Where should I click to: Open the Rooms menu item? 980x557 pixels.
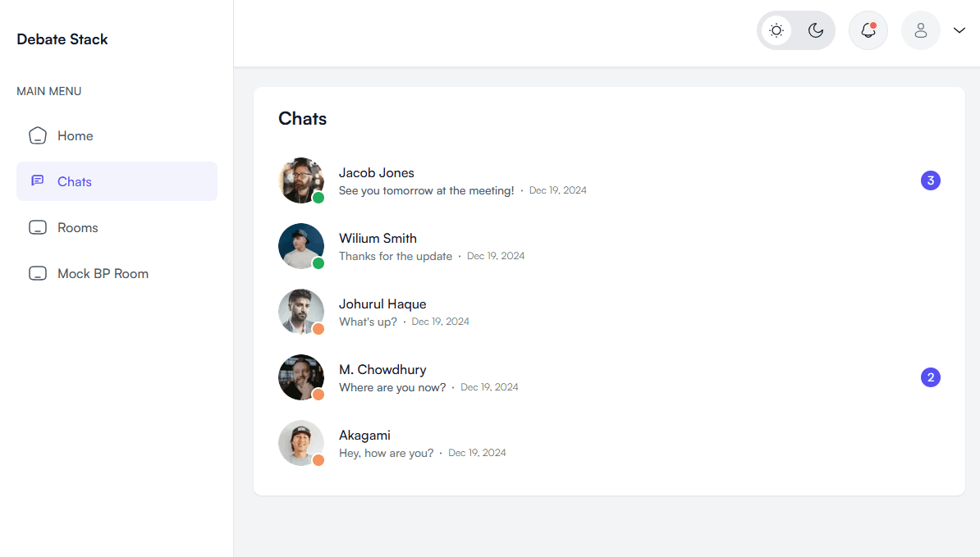point(78,228)
